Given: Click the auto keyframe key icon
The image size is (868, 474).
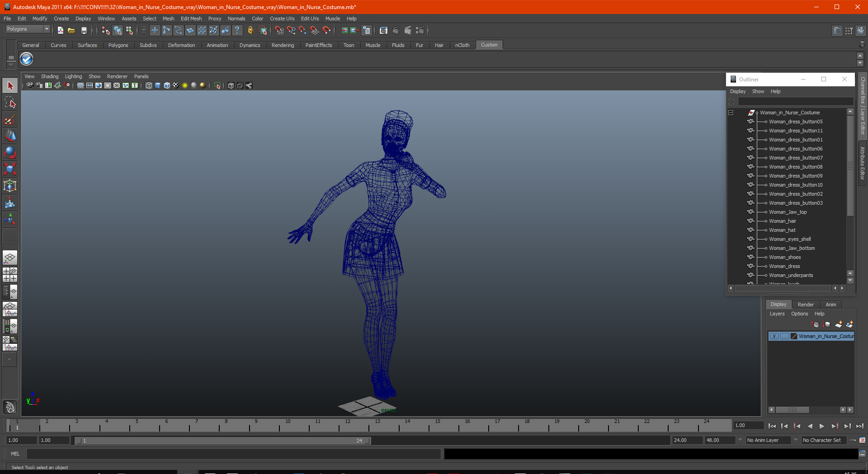Looking at the screenshot, I should (x=853, y=440).
